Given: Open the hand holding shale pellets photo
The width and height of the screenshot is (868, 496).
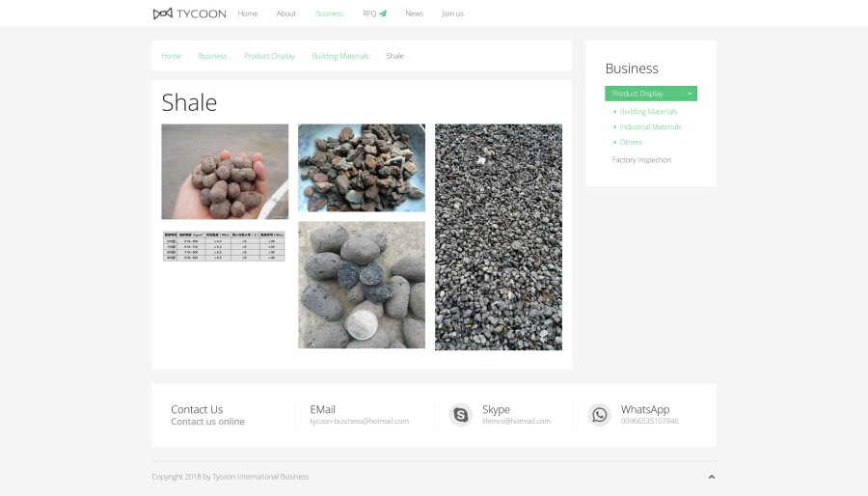Looking at the screenshot, I should pos(225,172).
